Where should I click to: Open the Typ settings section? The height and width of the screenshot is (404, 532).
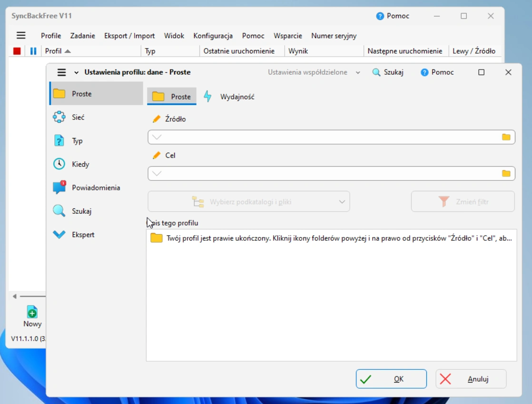[96, 141]
